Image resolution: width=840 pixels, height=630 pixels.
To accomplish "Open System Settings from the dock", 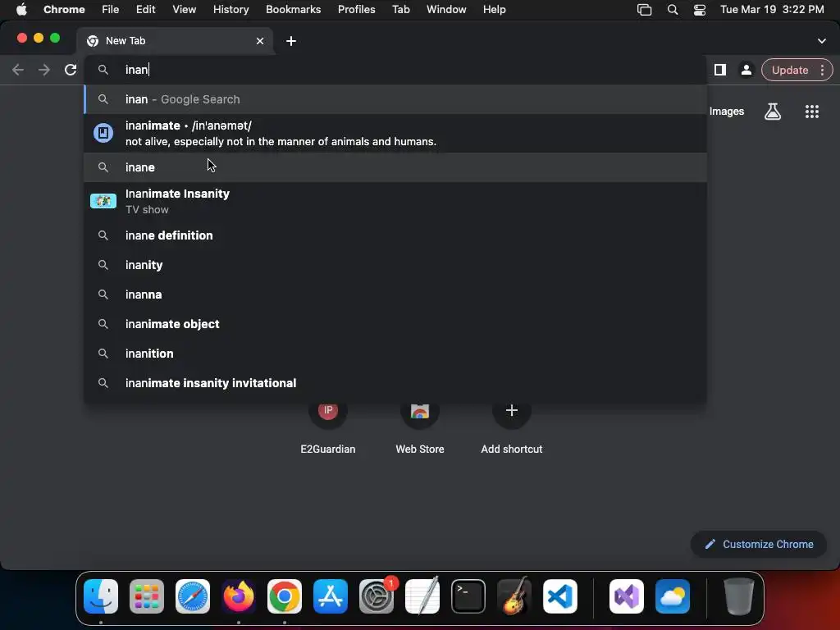I will 377,596.
